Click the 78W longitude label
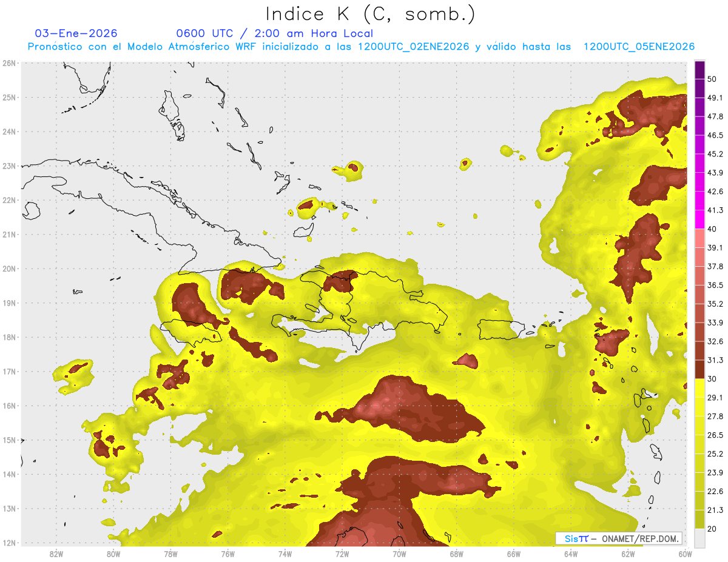 170,554
